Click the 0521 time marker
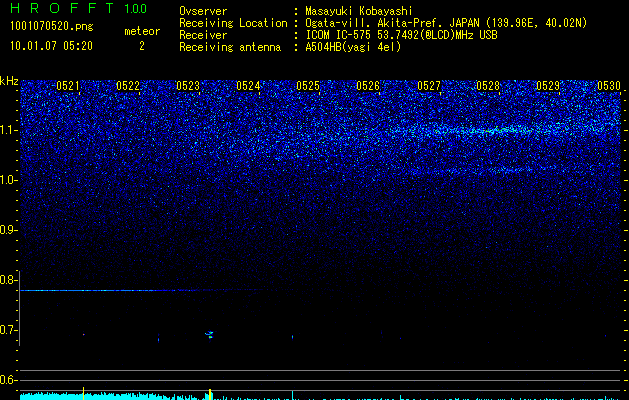629x400 pixels. click(67, 86)
